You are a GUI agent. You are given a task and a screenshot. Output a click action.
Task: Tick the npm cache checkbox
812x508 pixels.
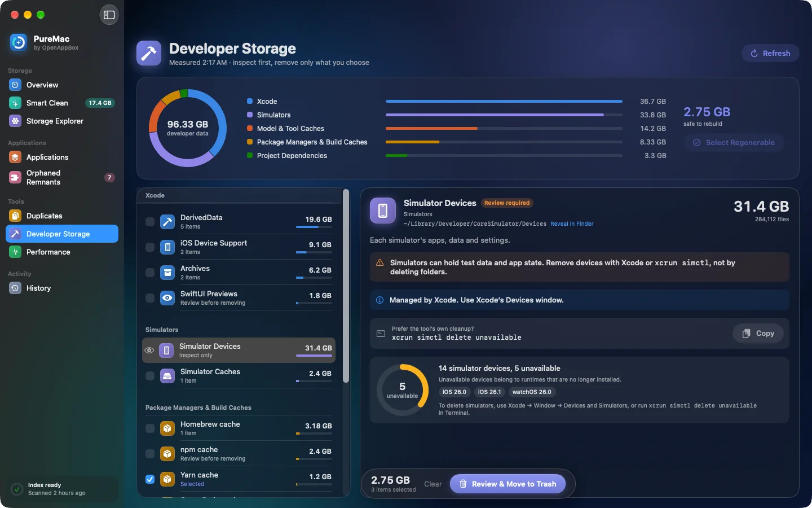click(x=150, y=454)
